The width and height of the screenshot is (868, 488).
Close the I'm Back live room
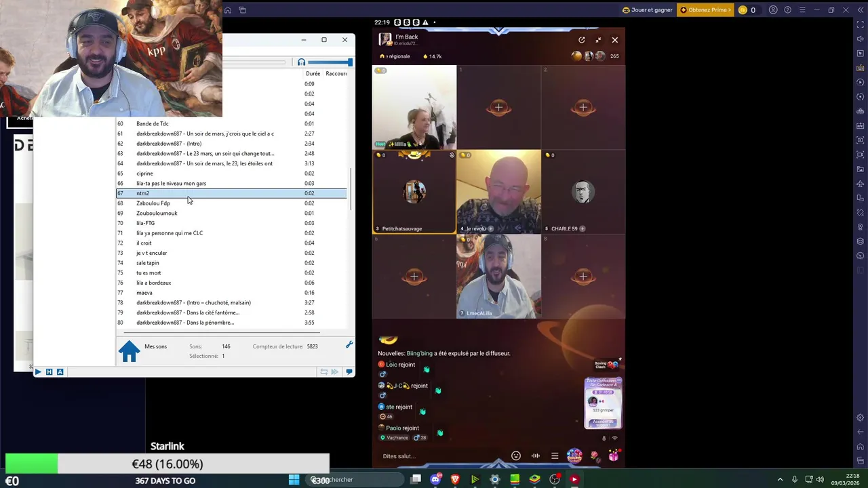coord(615,40)
